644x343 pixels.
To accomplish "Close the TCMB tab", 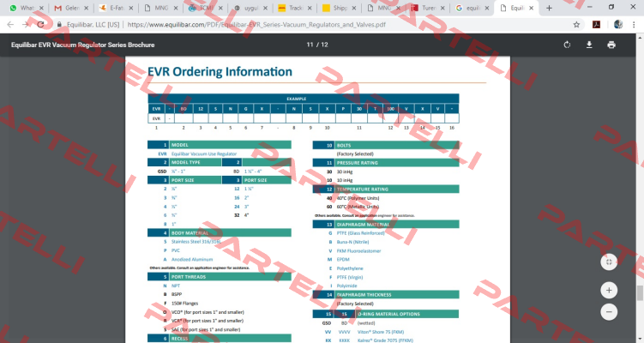I will click(x=220, y=8).
